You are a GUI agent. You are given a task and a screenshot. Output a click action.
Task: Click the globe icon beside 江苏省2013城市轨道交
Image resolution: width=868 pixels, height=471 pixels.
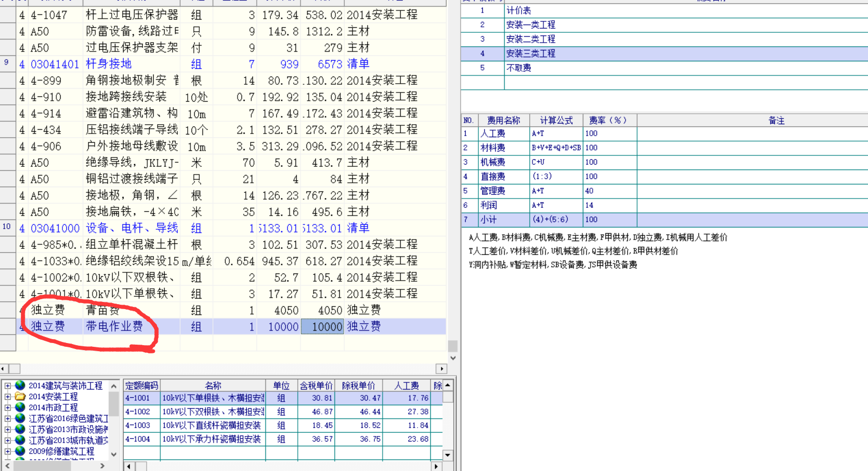[20, 440]
